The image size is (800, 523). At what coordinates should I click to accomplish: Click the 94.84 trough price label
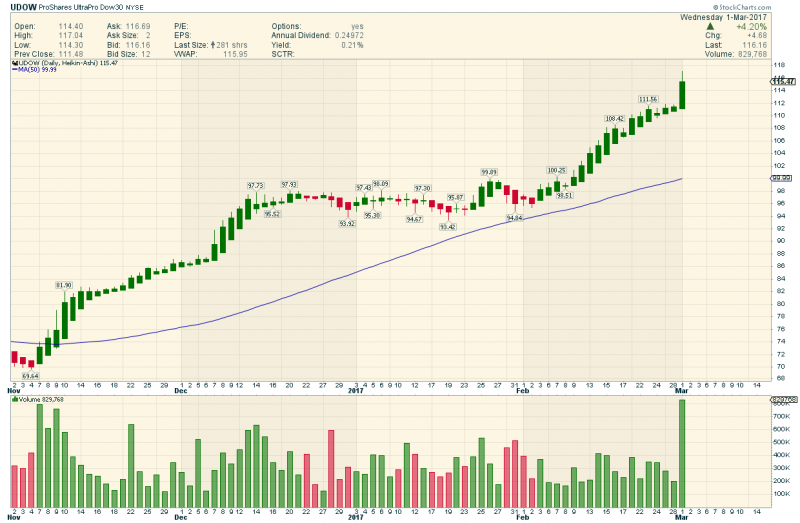[x=514, y=218]
